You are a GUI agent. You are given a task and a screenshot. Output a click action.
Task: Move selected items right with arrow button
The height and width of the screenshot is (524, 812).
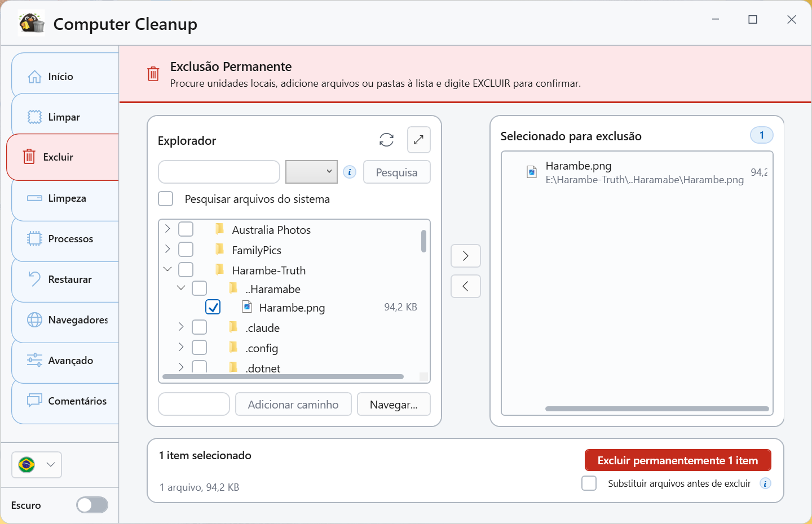[466, 256]
